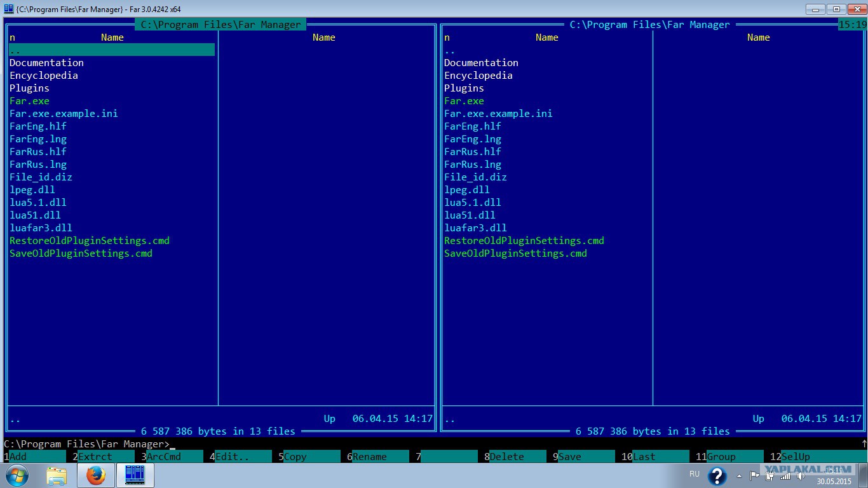Select File_id.diz in the left panel
868x488 pixels.
(x=41, y=177)
